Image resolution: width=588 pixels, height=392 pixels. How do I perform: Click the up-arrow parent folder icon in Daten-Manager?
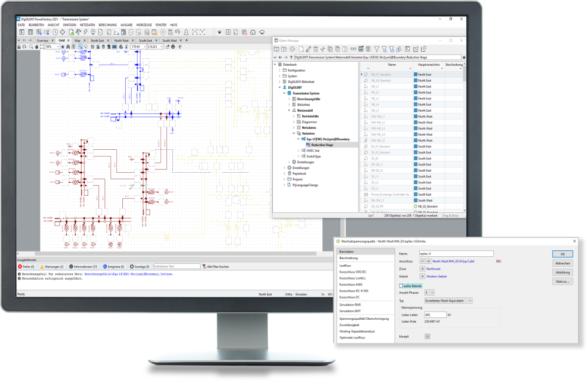[291, 58]
